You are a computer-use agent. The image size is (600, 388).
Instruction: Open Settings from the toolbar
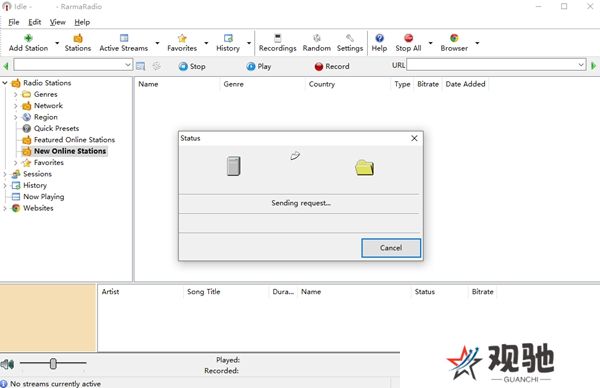[x=350, y=42]
